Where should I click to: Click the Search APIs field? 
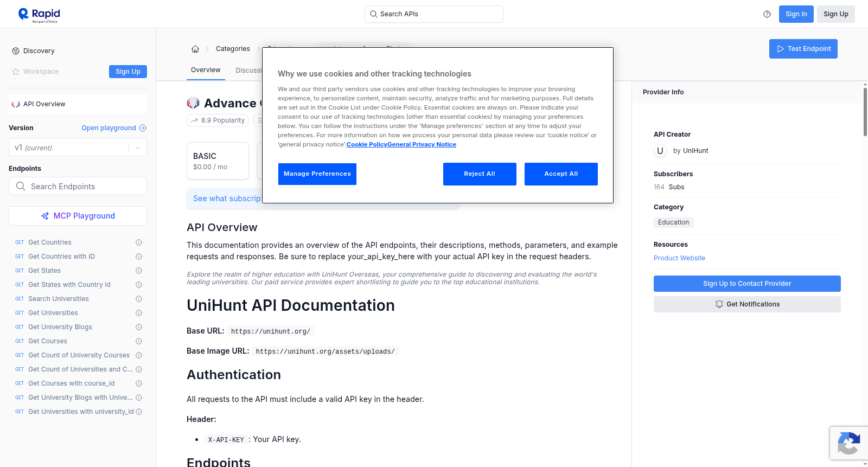[x=434, y=14]
